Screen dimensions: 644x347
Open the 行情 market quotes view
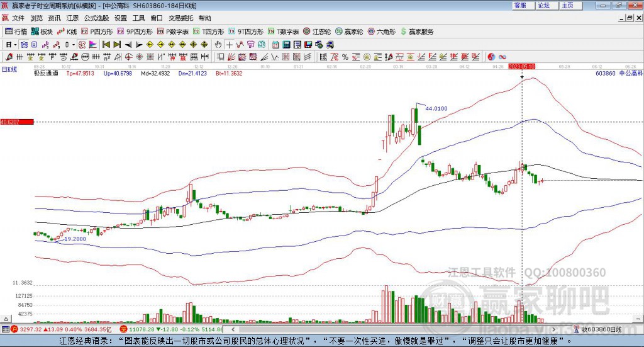(x=16, y=31)
